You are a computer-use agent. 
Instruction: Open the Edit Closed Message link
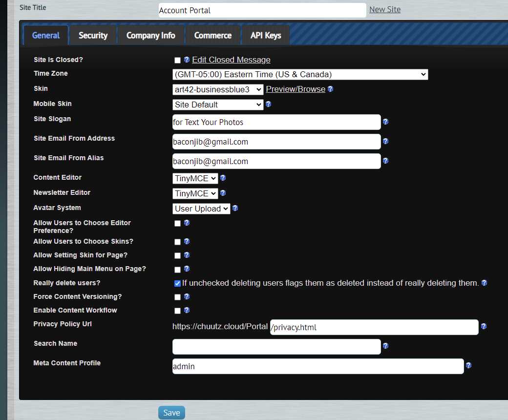coord(231,60)
